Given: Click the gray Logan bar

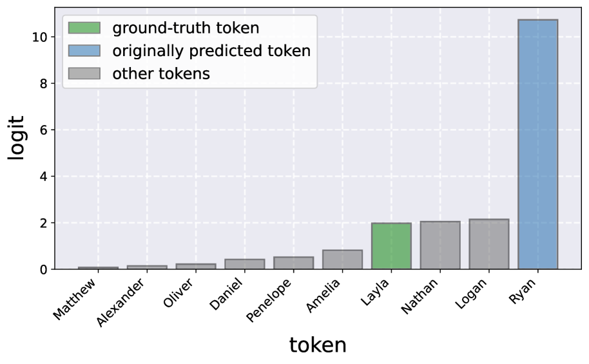Looking at the screenshot, I should pyautogui.click(x=489, y=244).
